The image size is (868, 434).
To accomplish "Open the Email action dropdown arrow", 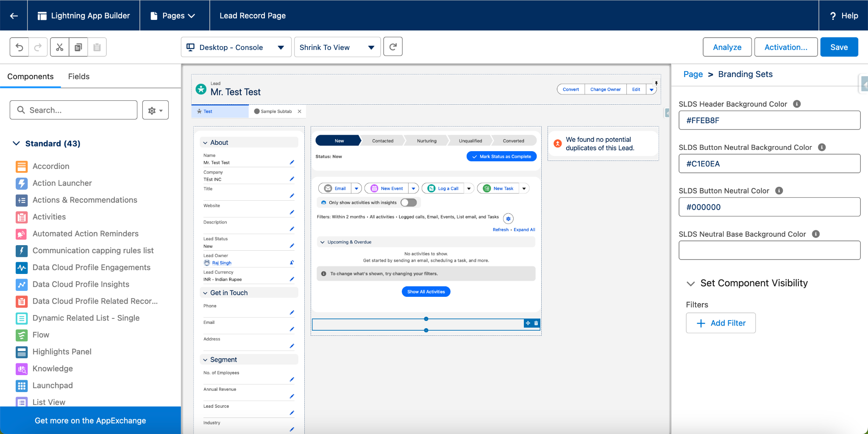I will pos(356,188).
